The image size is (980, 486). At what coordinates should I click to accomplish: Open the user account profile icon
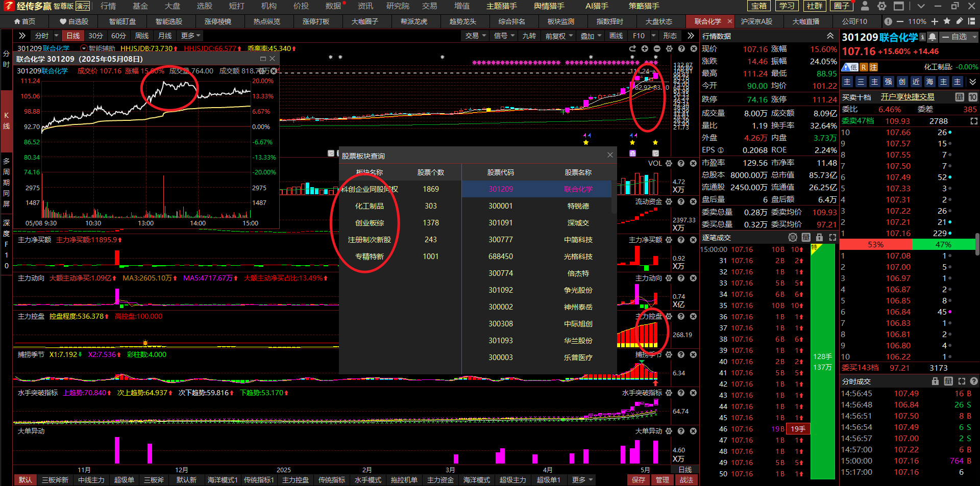[865, 6]
